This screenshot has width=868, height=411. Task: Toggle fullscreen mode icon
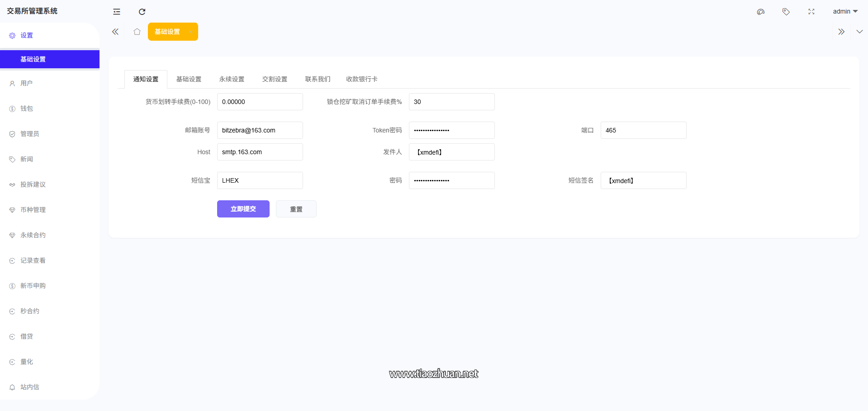point(811,12)
